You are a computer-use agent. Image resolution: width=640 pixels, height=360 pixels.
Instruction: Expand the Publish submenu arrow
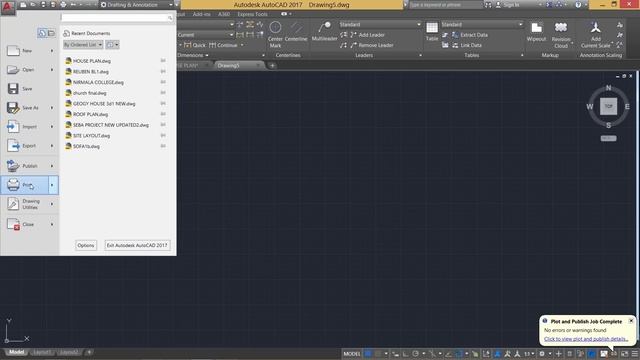click(x=53, y=166)
